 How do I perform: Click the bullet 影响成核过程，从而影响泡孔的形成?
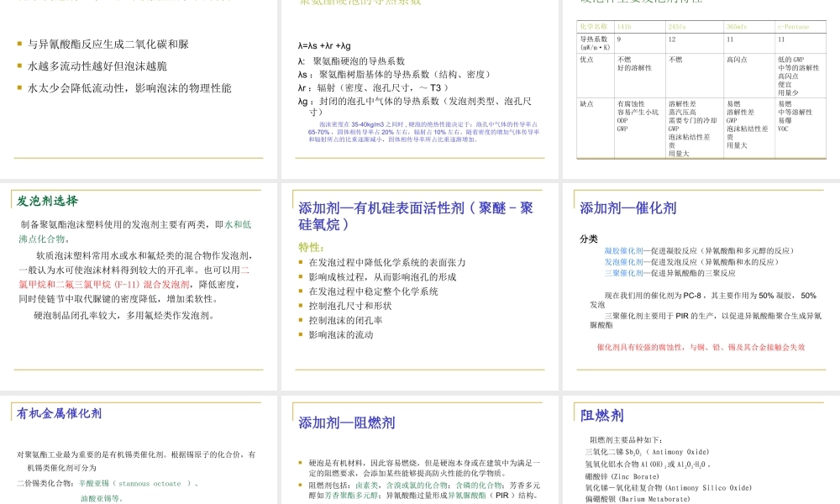click(x=382, y=277)
